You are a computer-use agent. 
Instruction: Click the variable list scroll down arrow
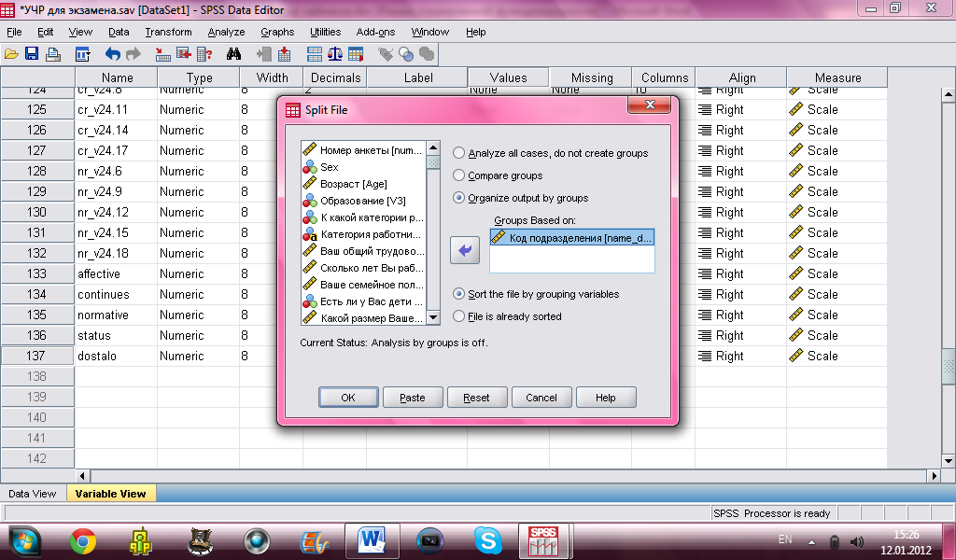433,317
